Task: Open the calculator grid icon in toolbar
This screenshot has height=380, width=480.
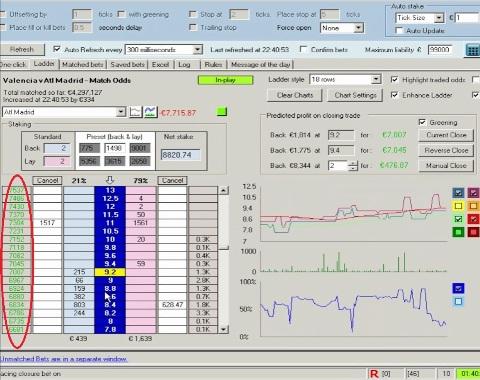Action: [x=473, y=50]
